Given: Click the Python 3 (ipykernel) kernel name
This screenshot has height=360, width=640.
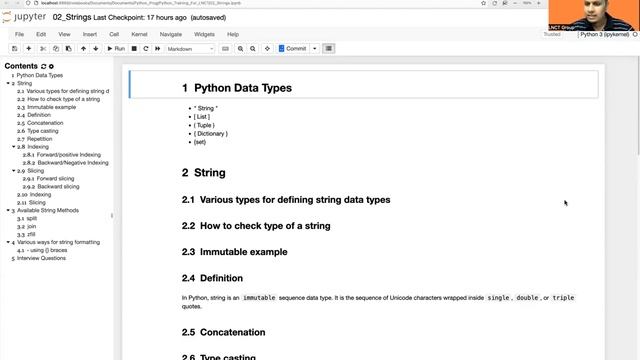Looking at the screenshot, I should tap(604, 34).
